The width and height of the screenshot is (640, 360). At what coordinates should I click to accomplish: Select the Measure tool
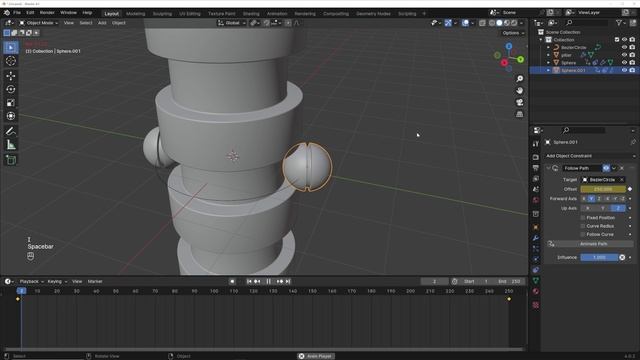pos(11,145)
